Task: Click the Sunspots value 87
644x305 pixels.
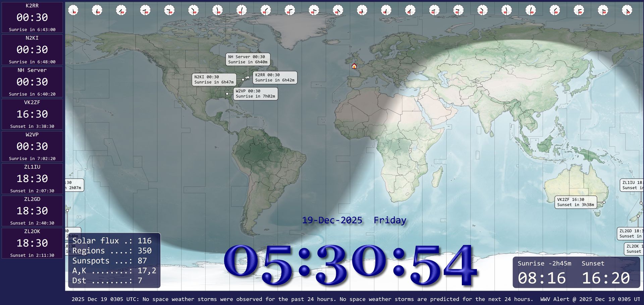Action: point(142,261)
